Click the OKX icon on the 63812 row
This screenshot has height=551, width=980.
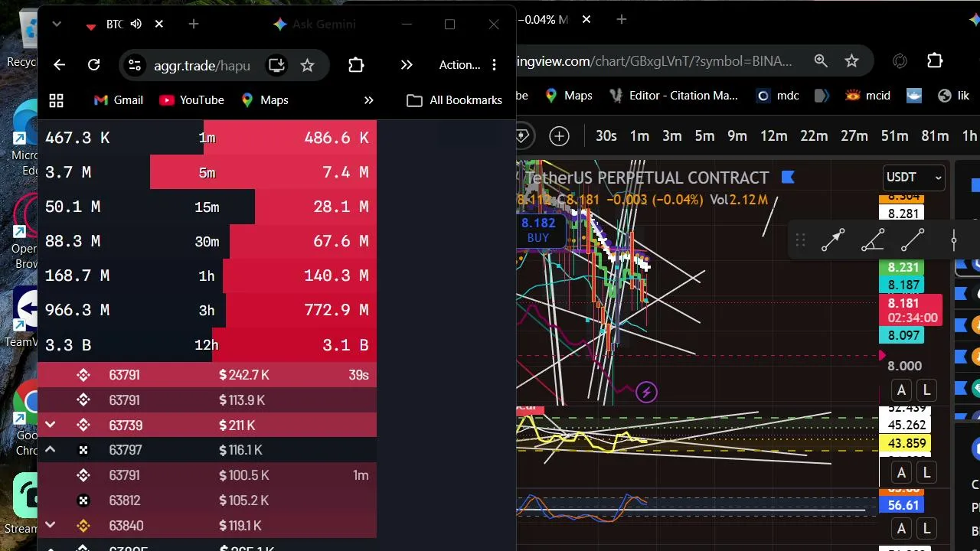(x=83, y=500)
